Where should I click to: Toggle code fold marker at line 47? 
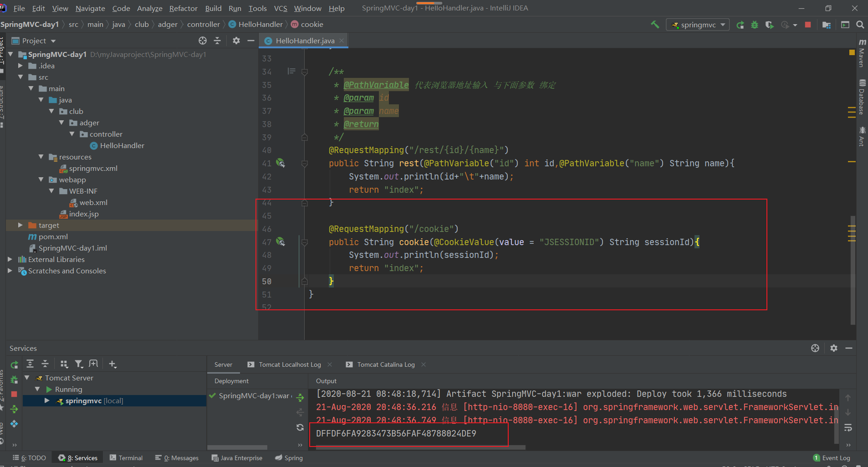click(x=305, y=242)
